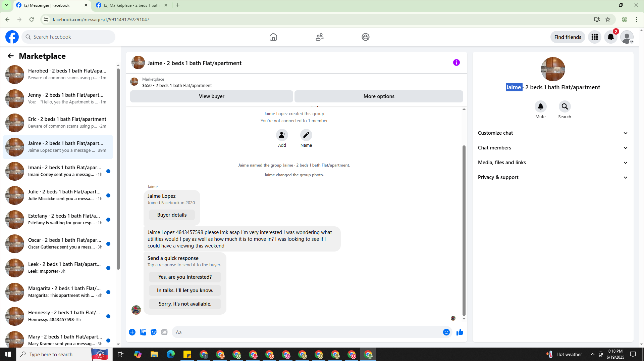The width and height of the screenshot is (644, 361).
Task: Open the Oscar conversation
Action: pyautogui.click(x=58, y=244)
